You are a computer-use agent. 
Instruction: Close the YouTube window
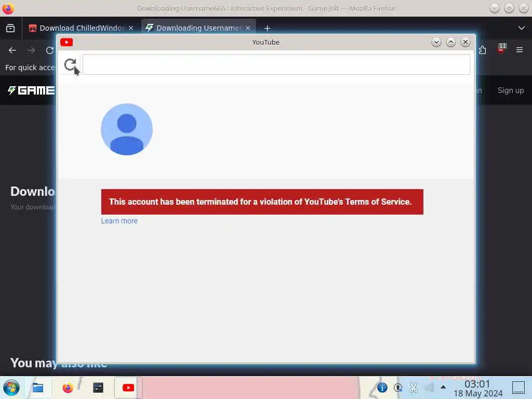pyautogui.click(x=465, y=42)
